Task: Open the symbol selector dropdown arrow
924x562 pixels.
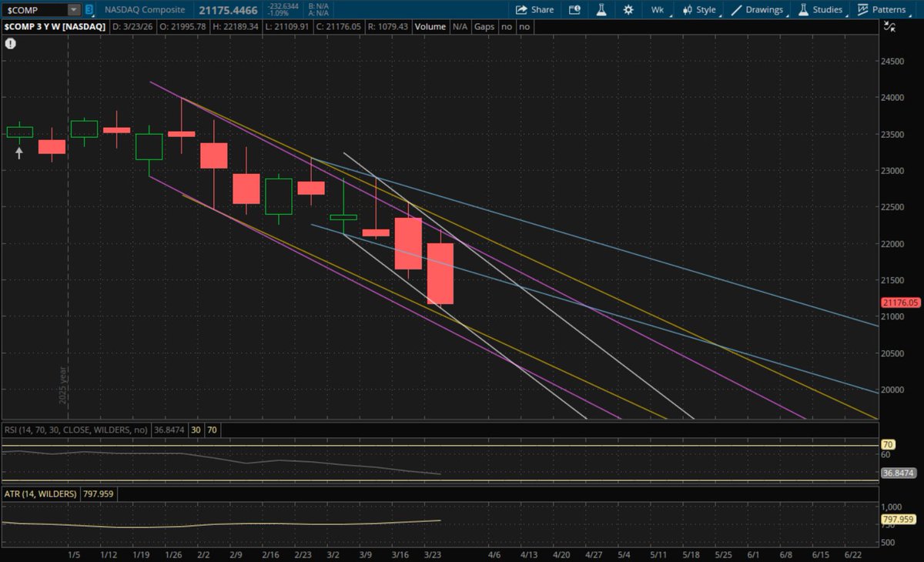Action: tap(74, 10)
